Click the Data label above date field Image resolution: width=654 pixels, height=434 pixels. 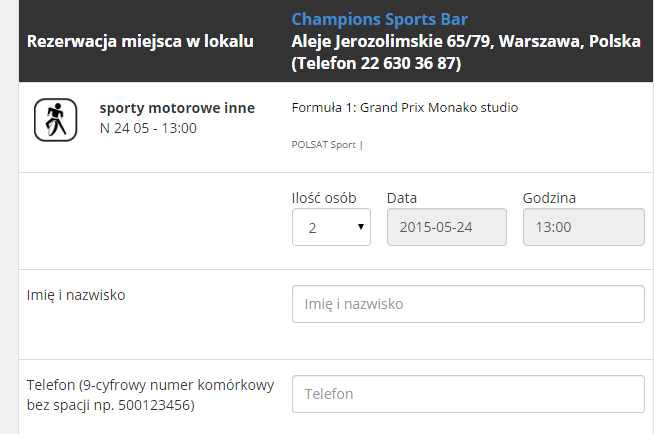pos(402,198)
